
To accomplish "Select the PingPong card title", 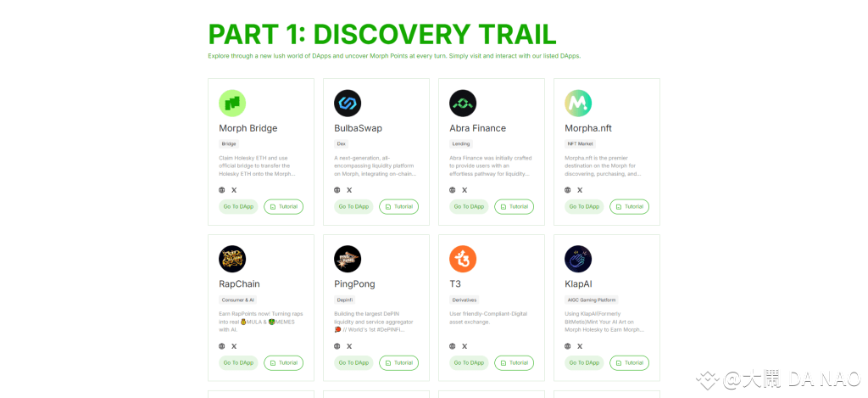I will (355, 283).
